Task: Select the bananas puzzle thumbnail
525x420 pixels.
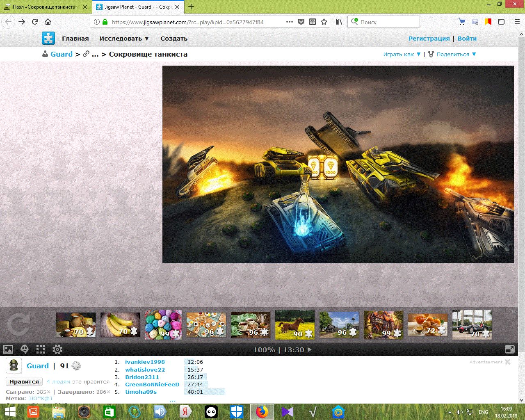Action: (120, 324)
